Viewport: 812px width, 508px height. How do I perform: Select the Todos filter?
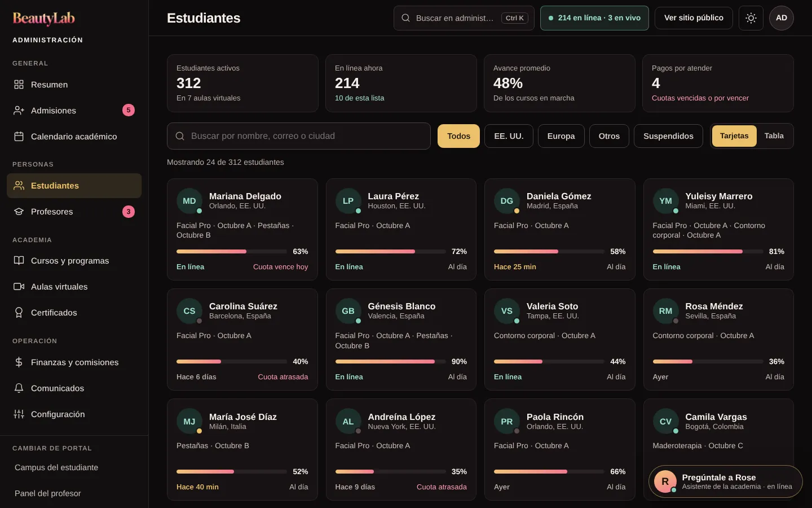458,136
